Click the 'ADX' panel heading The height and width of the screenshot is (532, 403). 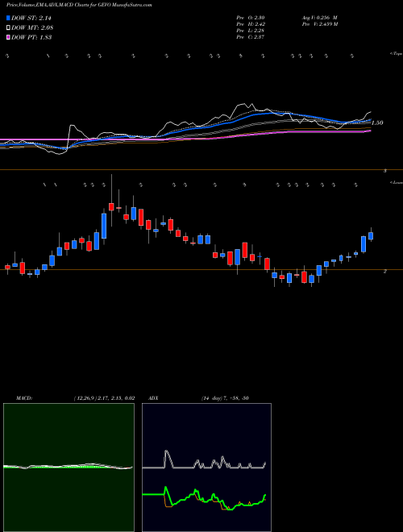(x=153, y=398)
